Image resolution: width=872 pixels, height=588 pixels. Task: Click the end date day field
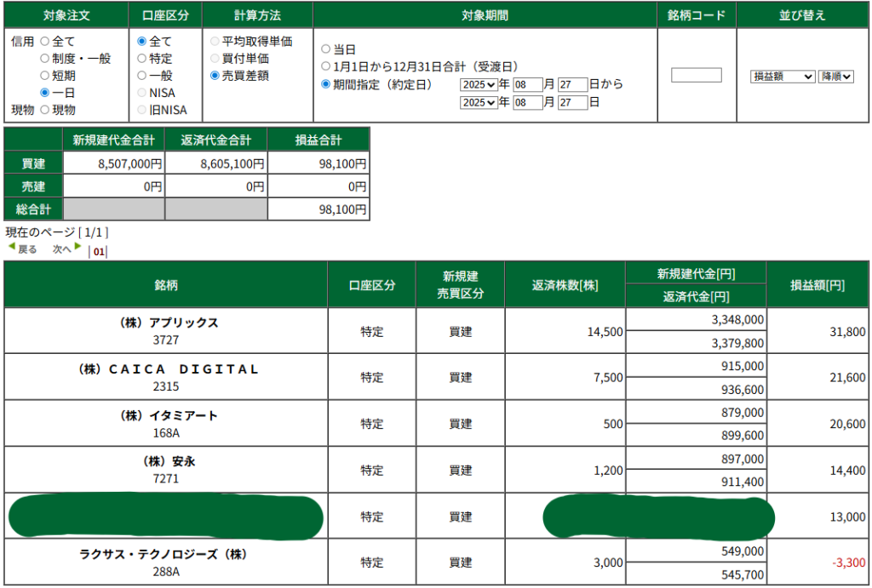point(573,103)
